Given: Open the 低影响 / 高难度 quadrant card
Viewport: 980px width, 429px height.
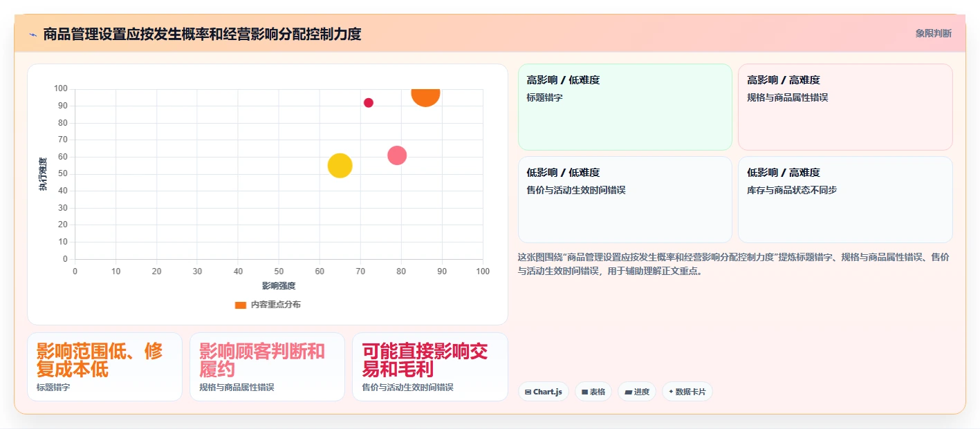Looking at the screenshot, I should pyautogui.click(x=845, y=200).
